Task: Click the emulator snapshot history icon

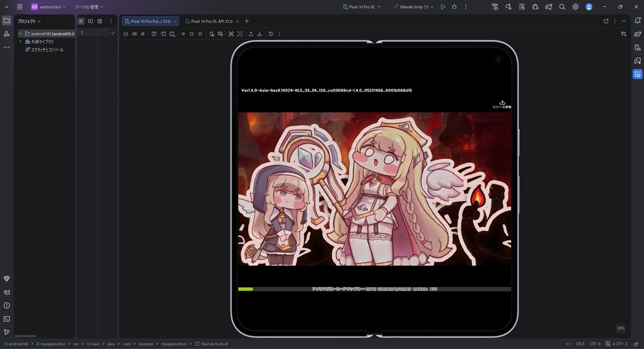Action: click(271, 34)
